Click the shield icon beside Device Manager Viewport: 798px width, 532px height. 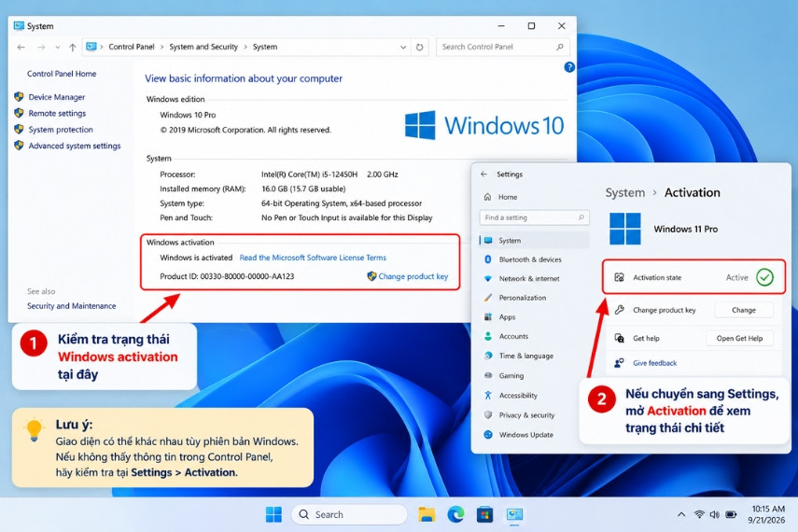pos(19,96)
